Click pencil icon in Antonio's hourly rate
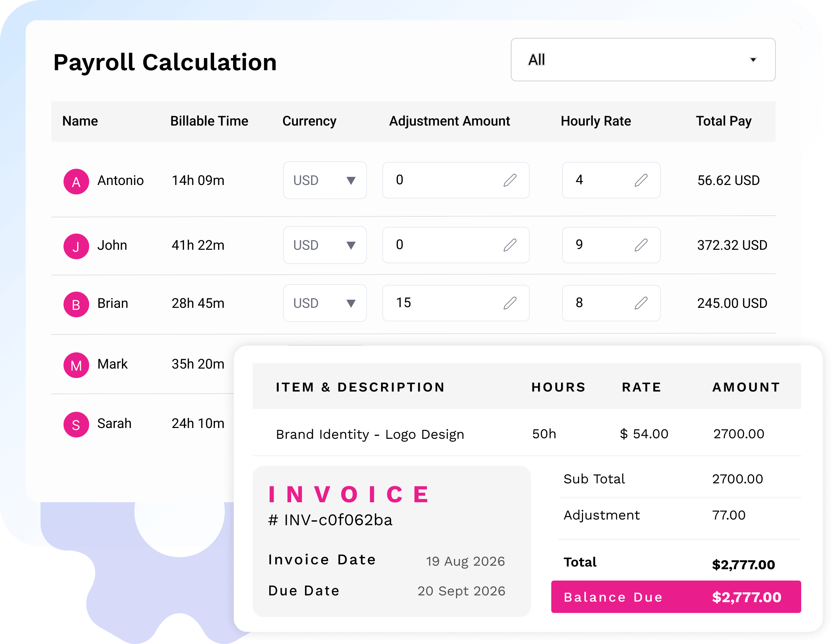Viewport: 835px width, 644px height. pos(641,180)
